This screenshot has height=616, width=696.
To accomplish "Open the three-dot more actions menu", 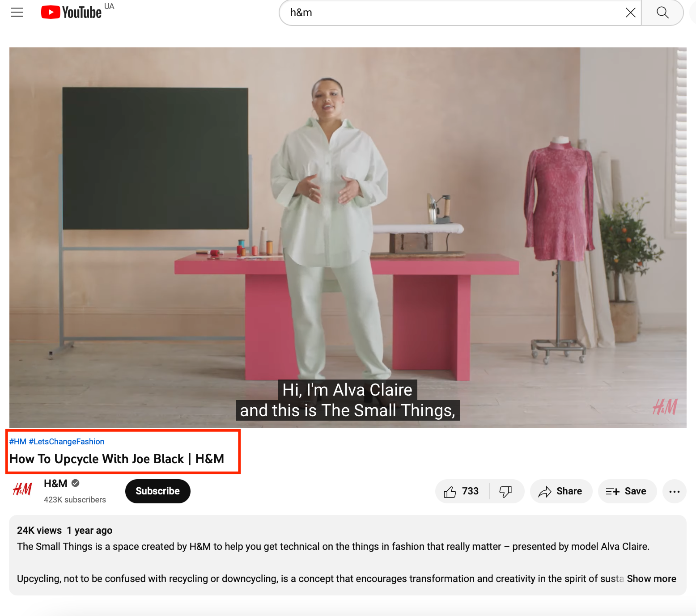I will [x=675, y=491].
